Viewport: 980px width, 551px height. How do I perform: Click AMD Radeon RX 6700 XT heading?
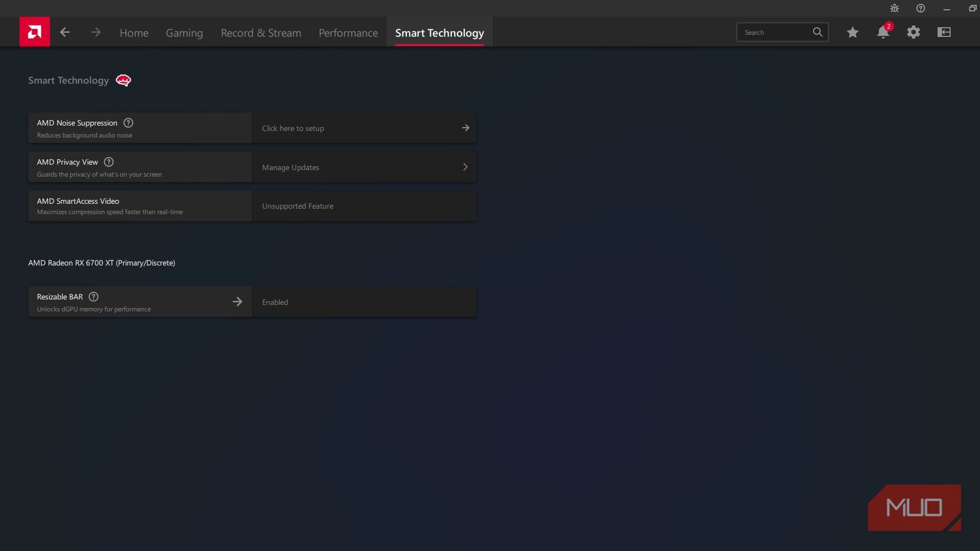point(102,263)
